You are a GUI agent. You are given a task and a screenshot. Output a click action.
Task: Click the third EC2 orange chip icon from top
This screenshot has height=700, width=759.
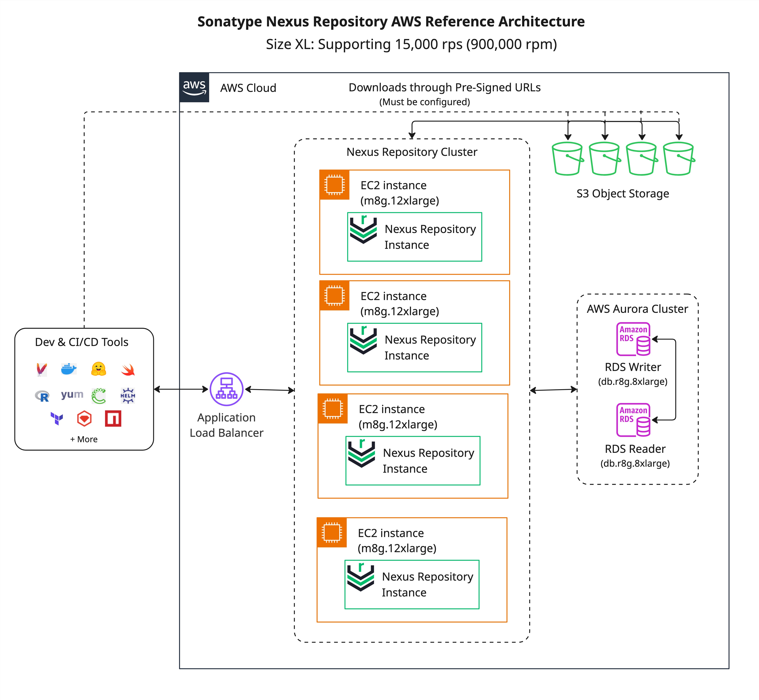click(x=333, y=409)
